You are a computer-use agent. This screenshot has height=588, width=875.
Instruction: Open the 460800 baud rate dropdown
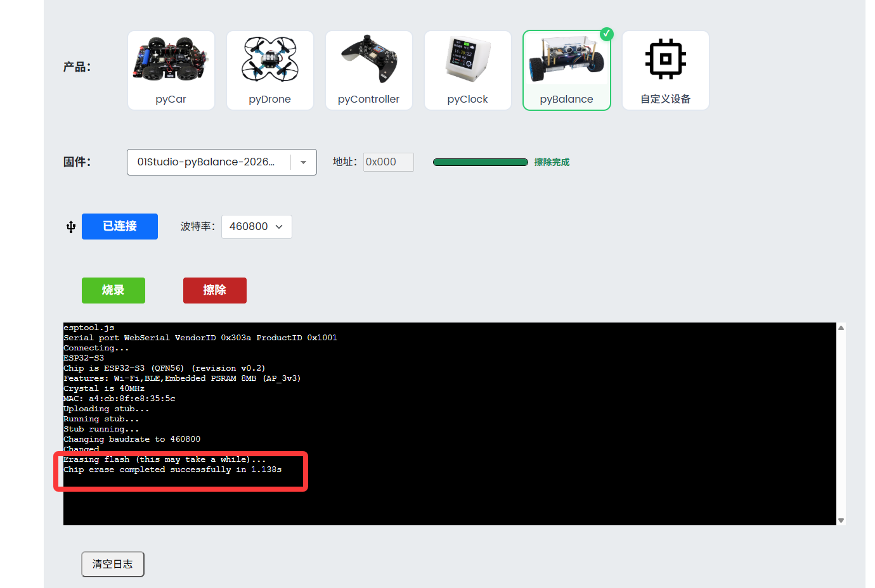(257, 227)
